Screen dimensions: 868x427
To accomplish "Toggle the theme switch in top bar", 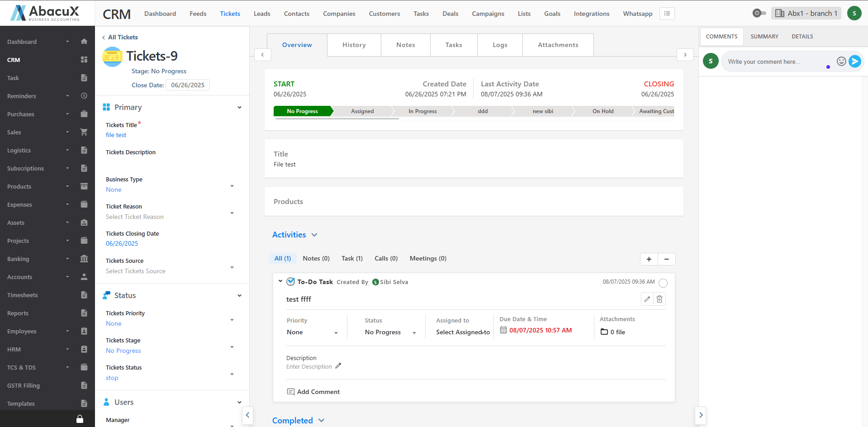I will (x=759, y=13).
